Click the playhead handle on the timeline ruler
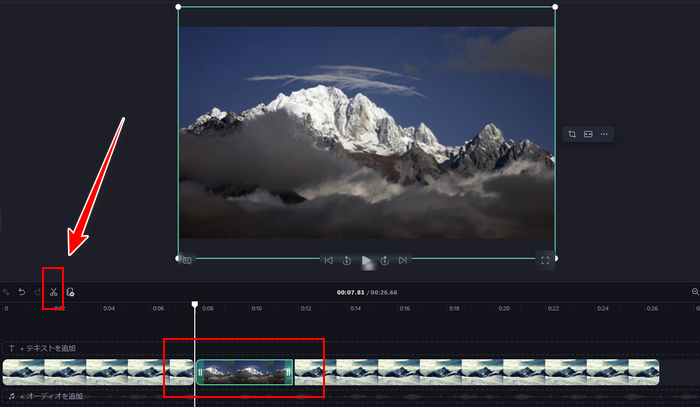 [x=195, y=304]
